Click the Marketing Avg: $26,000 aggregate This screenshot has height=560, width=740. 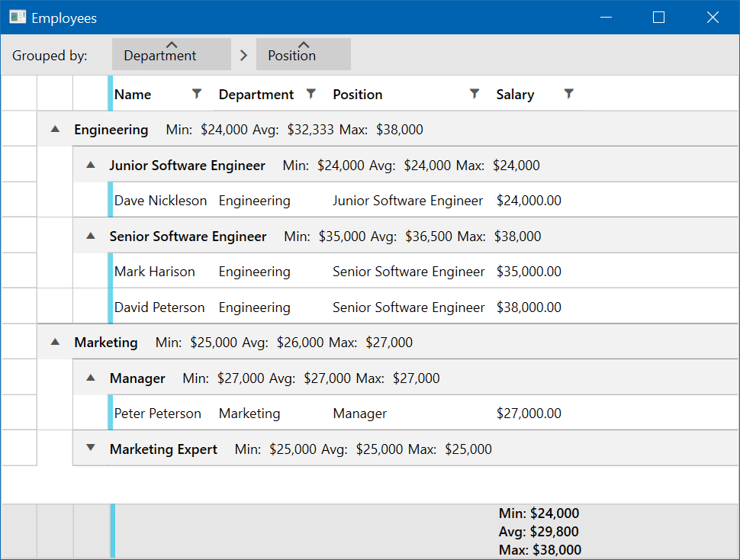click(x=283, y=342)
